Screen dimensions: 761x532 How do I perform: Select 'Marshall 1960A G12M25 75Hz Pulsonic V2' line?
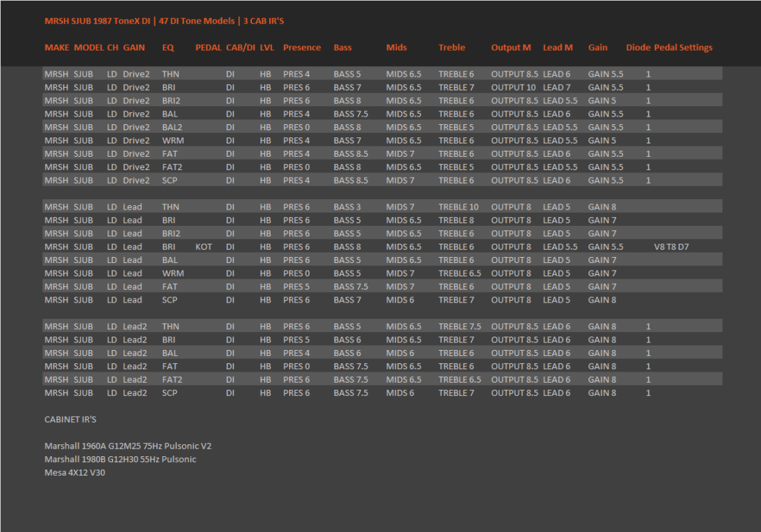[128, 446]
